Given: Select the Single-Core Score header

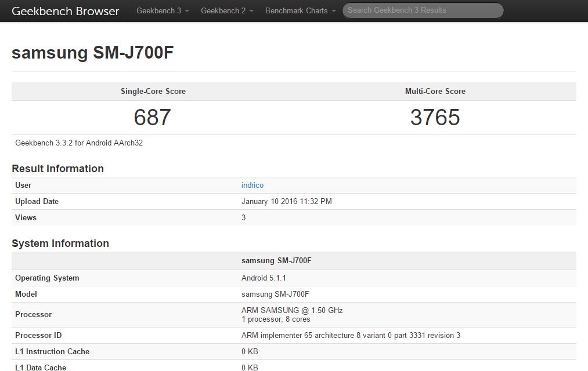Looking at the screenshot, I should click(153, 91).
